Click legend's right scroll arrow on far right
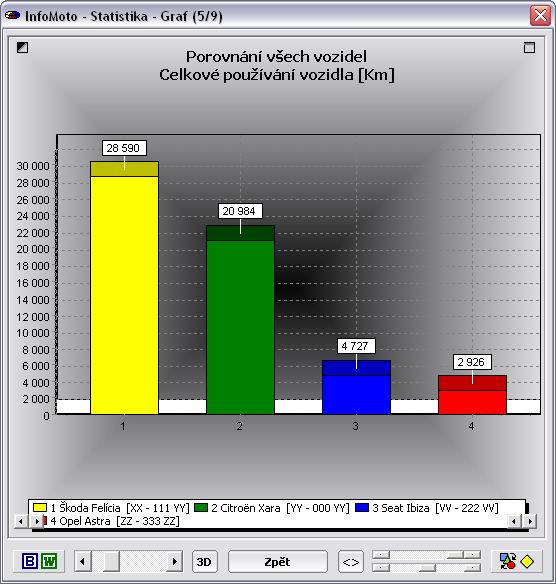This screenshot has height=584, width=556. tap(530, 521)
